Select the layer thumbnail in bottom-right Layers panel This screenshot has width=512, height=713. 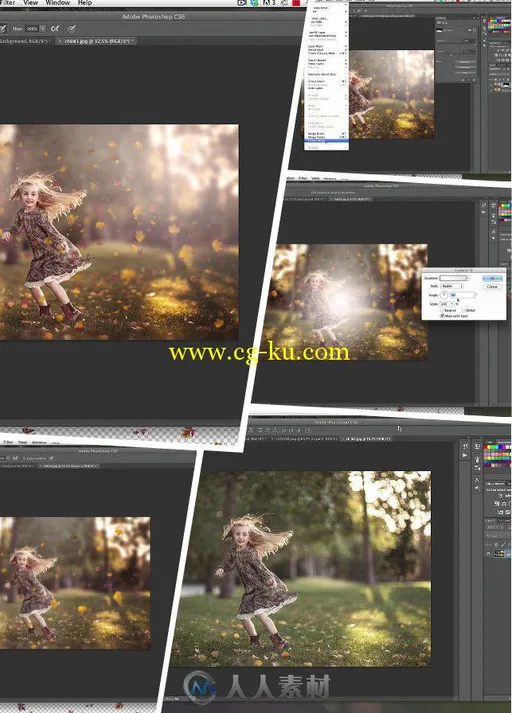pyautogui.click(x=499, y=553)
